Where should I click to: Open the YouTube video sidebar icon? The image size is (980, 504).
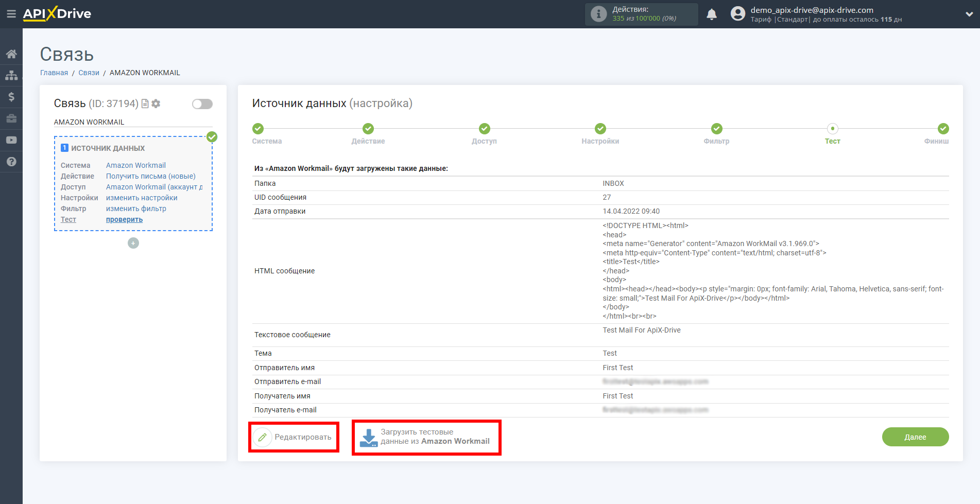(x=11, y=140)
